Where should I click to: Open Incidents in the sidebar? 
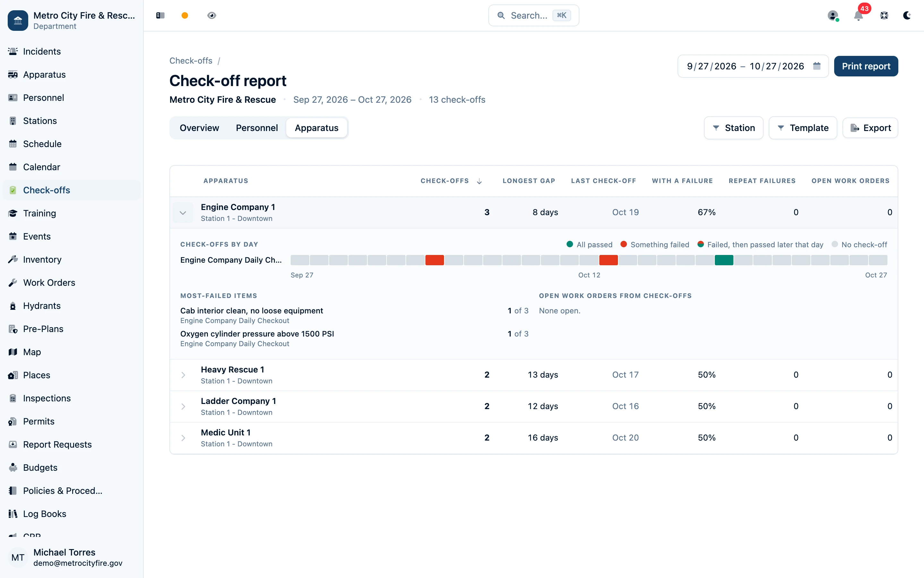(72, 51)
